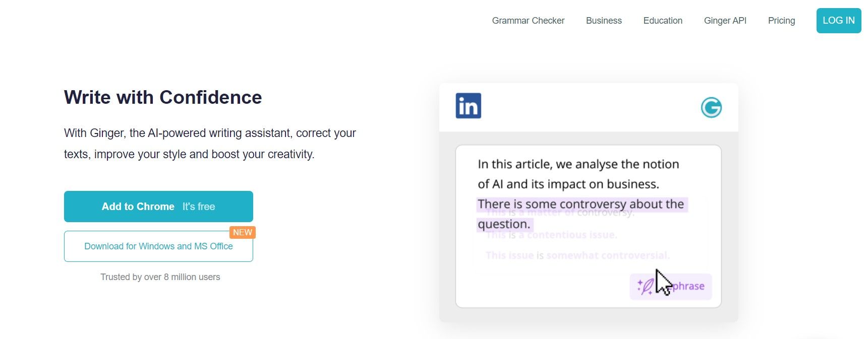Open the Business menu item
Viewport: 868px width, 339px height.
[604, 21]
